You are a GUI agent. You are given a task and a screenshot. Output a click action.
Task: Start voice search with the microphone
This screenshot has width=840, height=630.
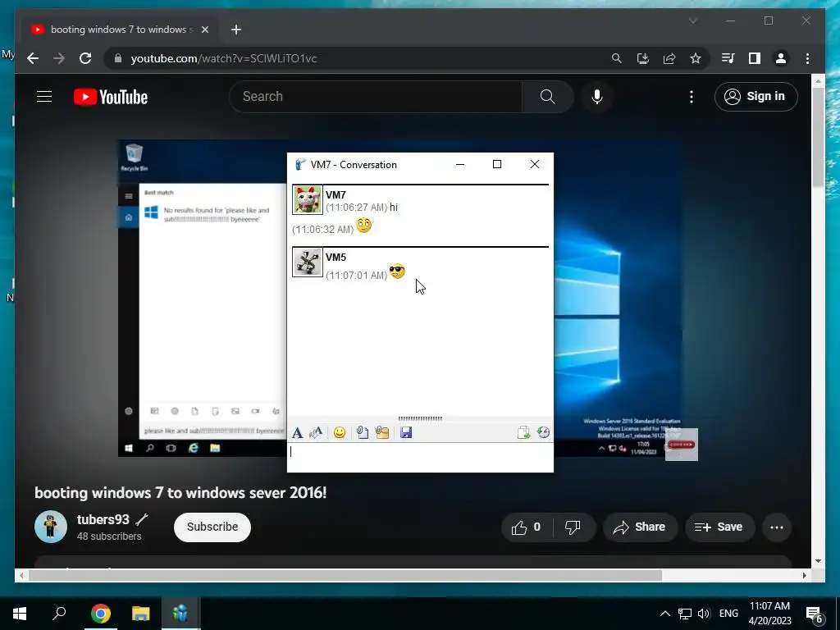pos(597,97)
